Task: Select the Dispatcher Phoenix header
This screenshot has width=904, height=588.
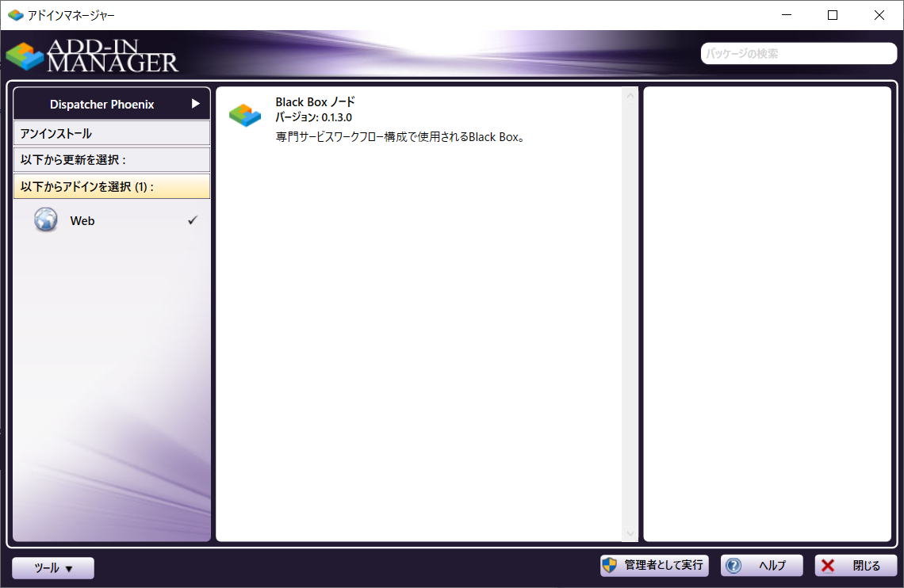Action: (x=112, y=104)
